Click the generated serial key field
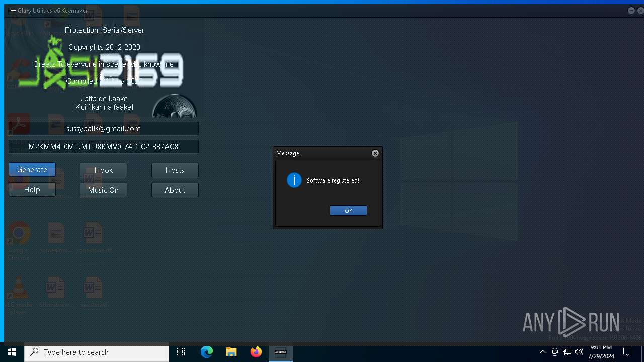 104,146
